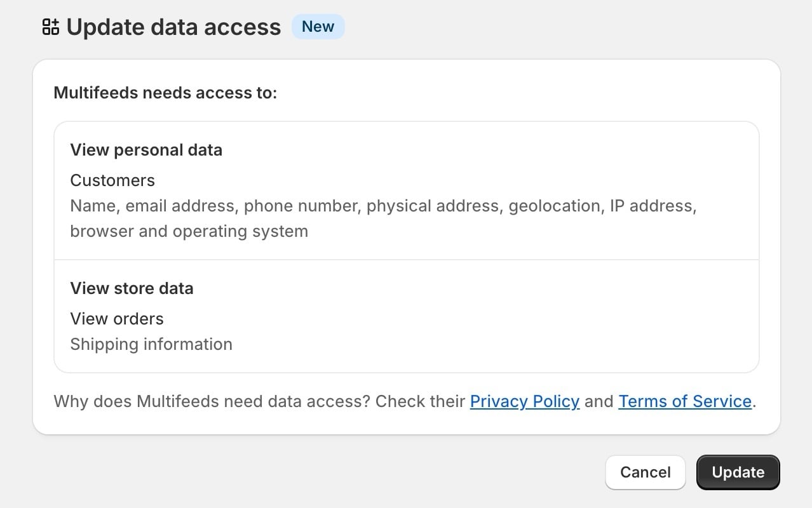This screenshot has height=508, width=812.
Task: Click the Multifeeds needs access to text
Action: [165, 93]
